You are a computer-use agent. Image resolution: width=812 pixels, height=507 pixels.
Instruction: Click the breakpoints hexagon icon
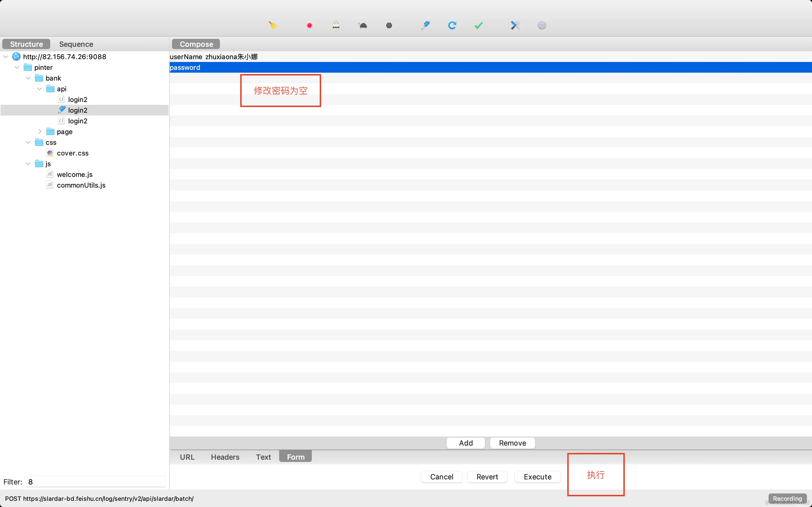389,25
